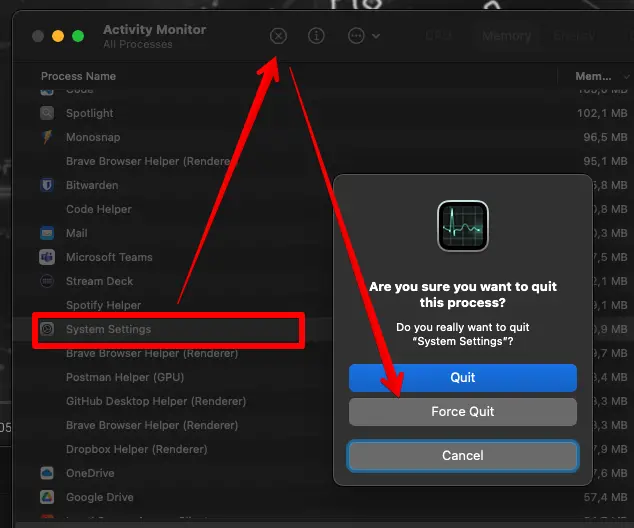The height and width of the screenshot is (528, 634).
Task: Open the ellipsis more-options toolbar menu
Action: pyautogui.click(x=363, y=36)
